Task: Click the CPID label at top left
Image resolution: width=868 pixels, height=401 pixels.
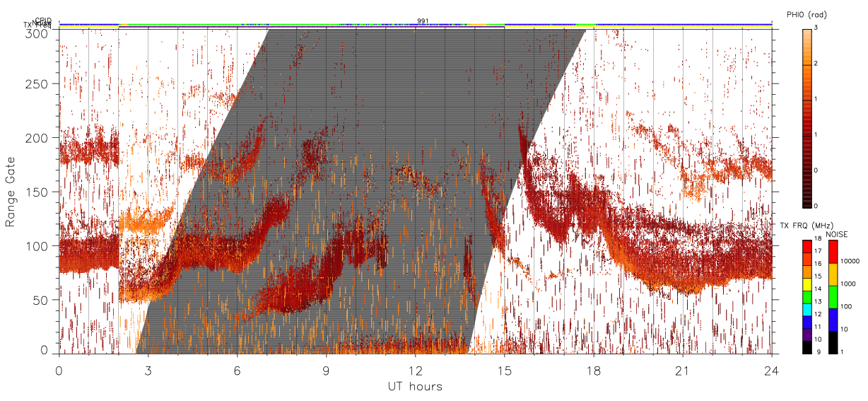Action: click(x=43, y=21)
